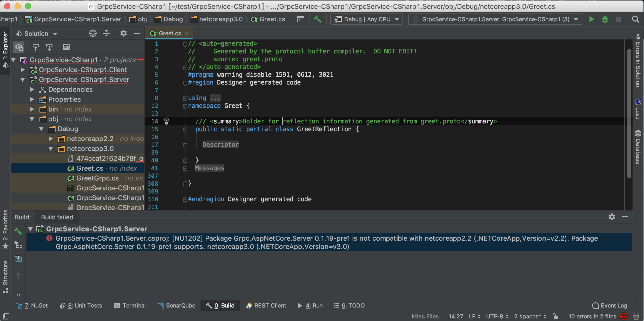644x321 pixels.
Task: Toggle file preview icon in explorer toolbar
Action: point(66,47)
